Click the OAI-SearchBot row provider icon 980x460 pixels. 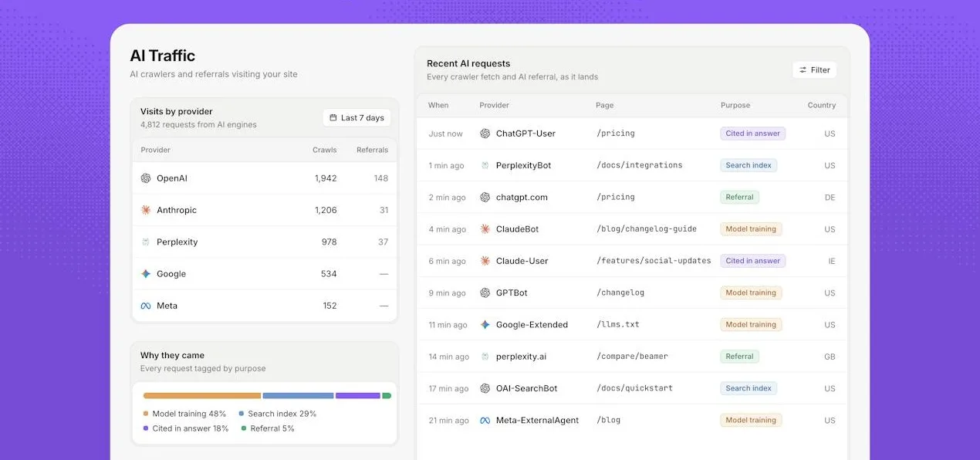485,388
